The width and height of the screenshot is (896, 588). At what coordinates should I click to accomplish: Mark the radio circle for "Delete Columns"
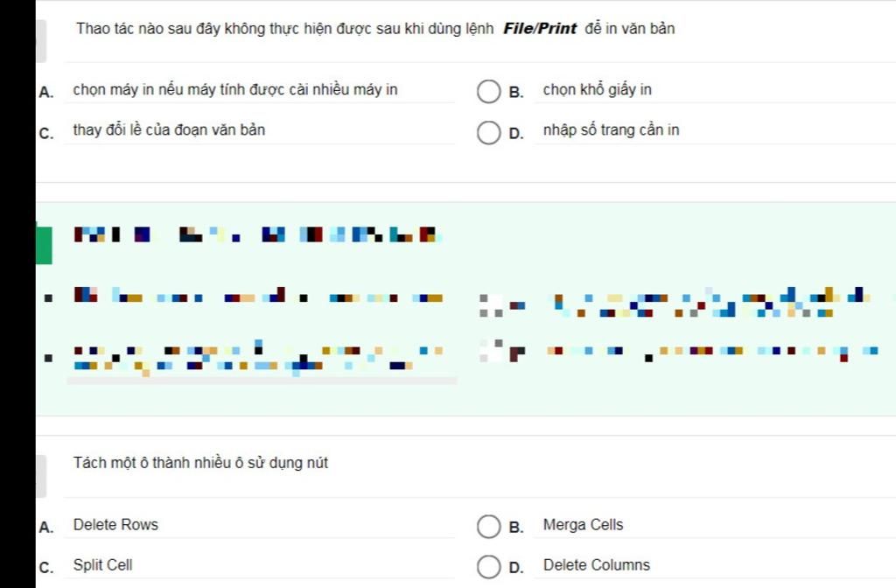(x=487, y=567)
